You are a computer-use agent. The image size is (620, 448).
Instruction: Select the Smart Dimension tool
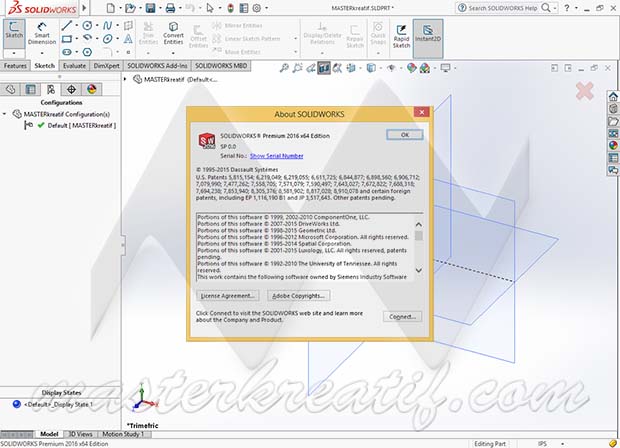pos(42,33)
